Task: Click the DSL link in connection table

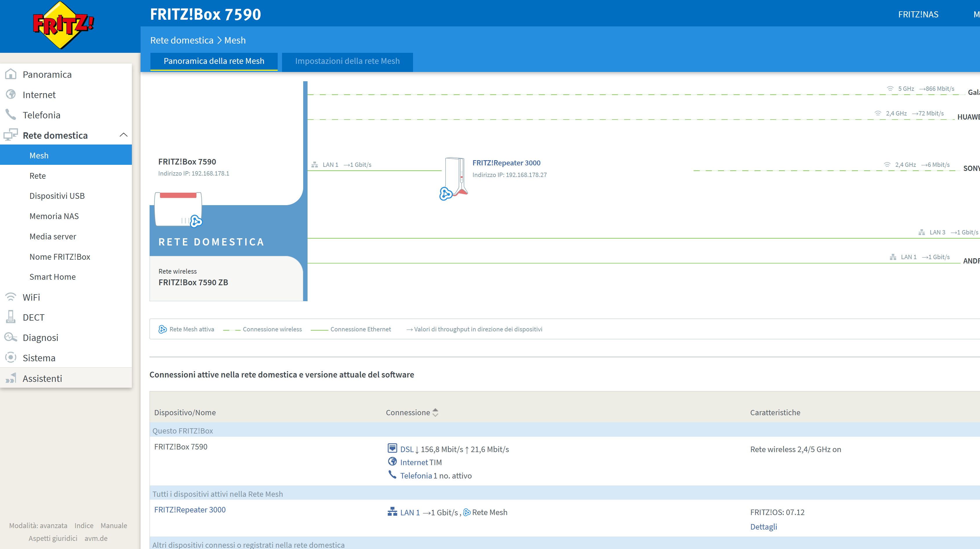Action: pos(406,449)
